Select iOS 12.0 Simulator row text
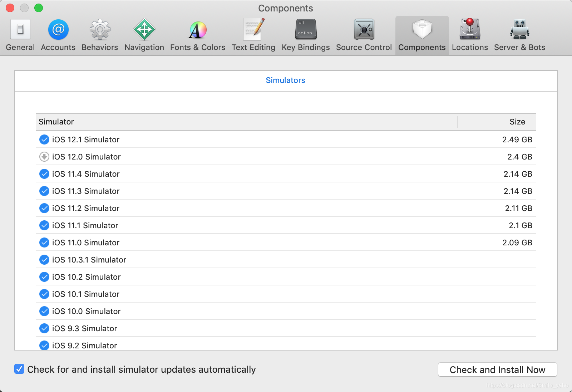572x392 pixels. coord(87,157)
